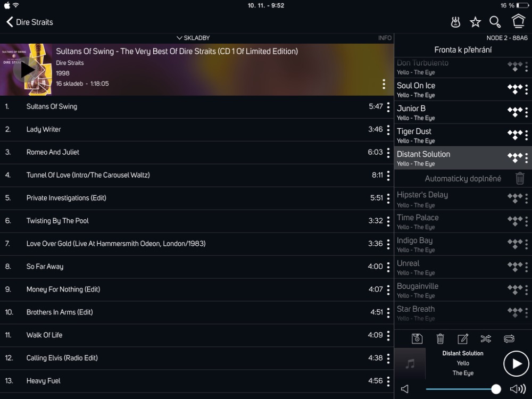The width and height of the screenshot is (532, 399).
Task: Open options menu for Sultans Of Swing track
Action: coord(388,107)
